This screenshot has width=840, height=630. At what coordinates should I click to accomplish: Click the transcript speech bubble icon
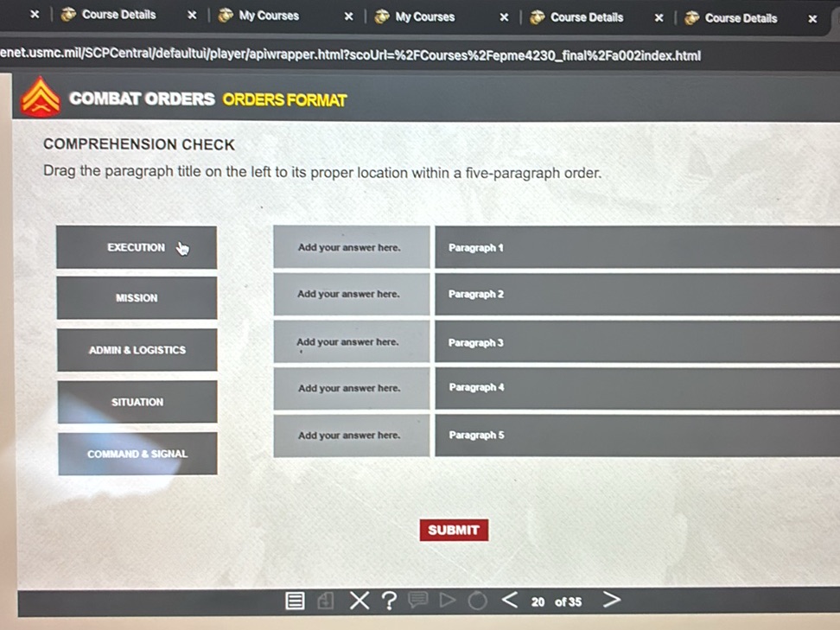tap(418, 601)
